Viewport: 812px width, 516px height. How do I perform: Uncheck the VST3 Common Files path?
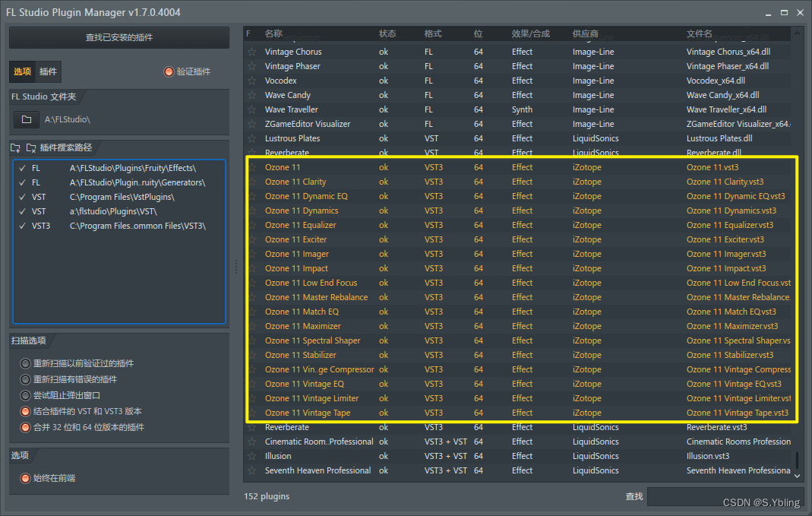(x=22, y=226)
